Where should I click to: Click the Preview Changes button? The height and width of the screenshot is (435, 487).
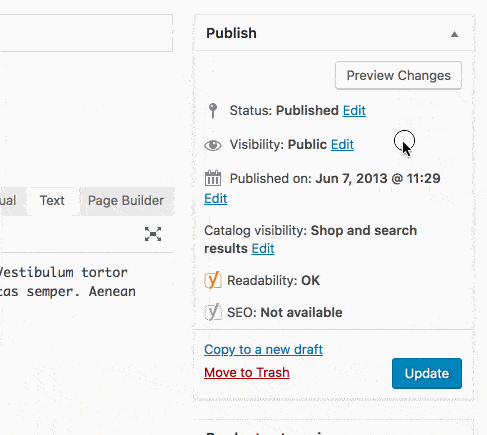[x=398, y=75]
